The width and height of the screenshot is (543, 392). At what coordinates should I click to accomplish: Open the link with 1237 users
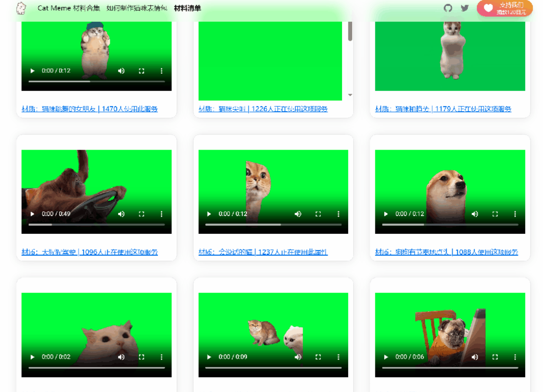click(x=263, y=252)
